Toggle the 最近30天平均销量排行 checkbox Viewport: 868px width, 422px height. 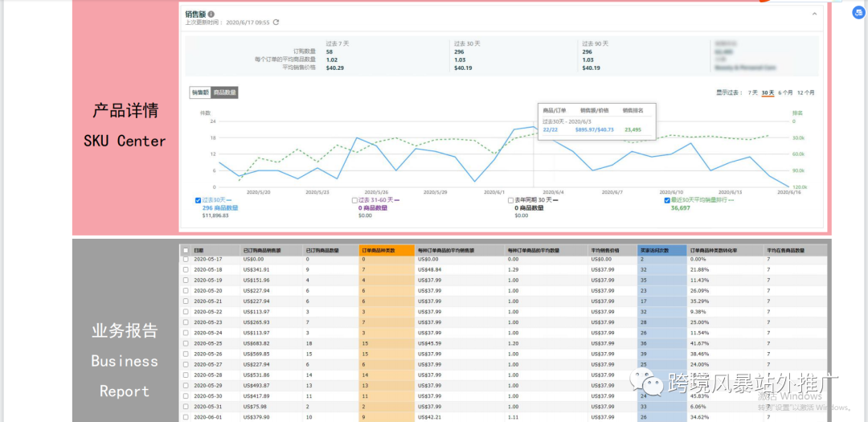[x=667, y=200]
